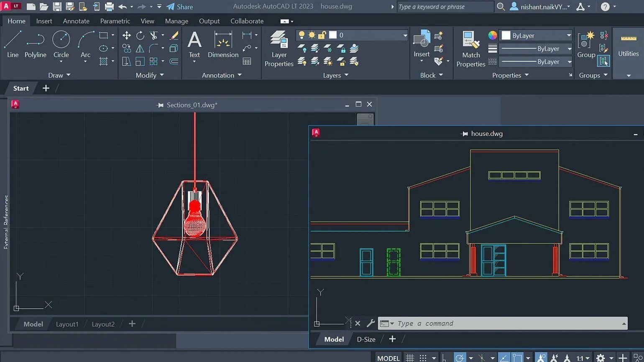Toggle MODEL space button in status bar
The width and height of the screenshot is (644, 362).
[x=388, y=358]
